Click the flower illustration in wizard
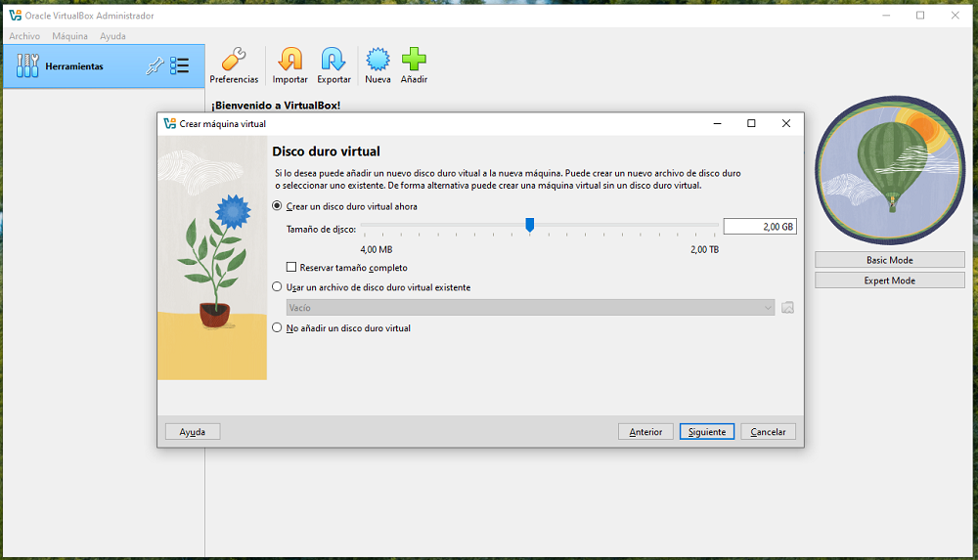The width and height of the screenshot is (978, 560). click(212, 258)
